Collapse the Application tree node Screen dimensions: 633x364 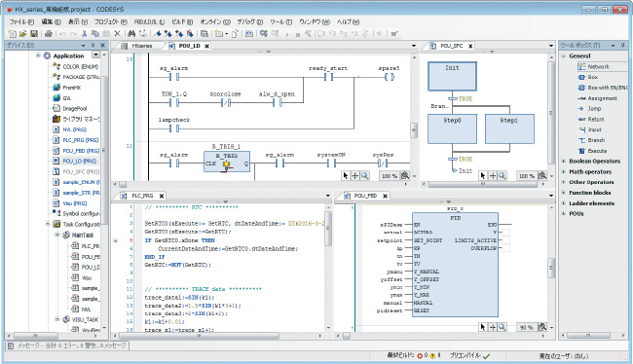point(38,55)
